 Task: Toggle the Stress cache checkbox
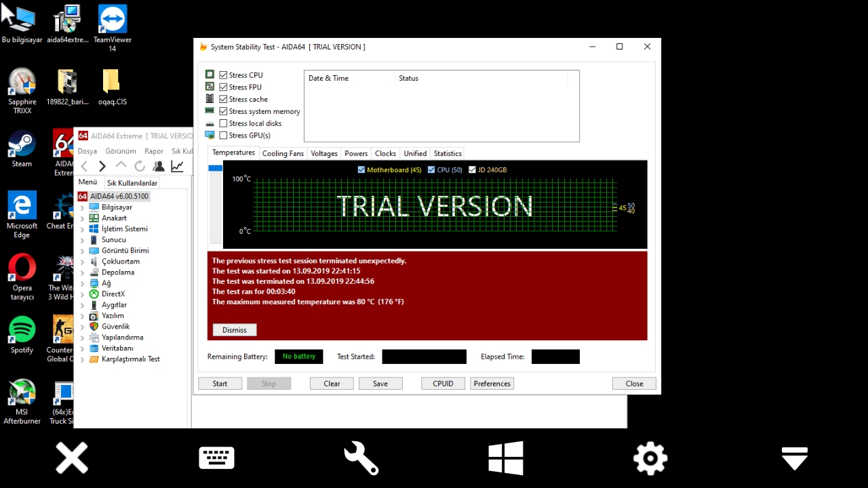click(x=223, y=100)
